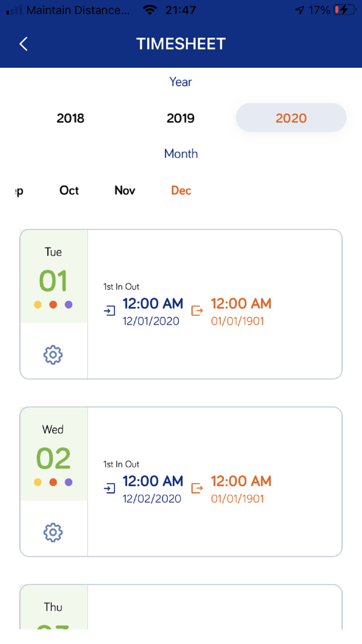Tap purple status dot on Wednesday 02
This screenshot has height=644, width=362.
68,482
